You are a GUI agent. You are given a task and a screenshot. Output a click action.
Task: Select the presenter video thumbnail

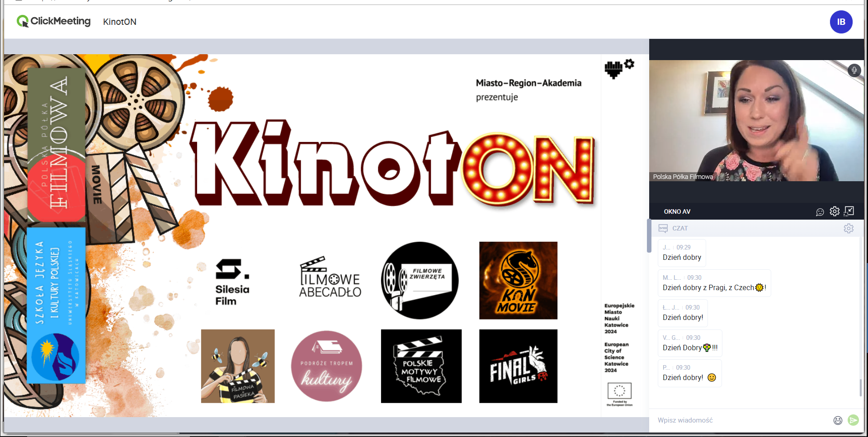[756, 121]
